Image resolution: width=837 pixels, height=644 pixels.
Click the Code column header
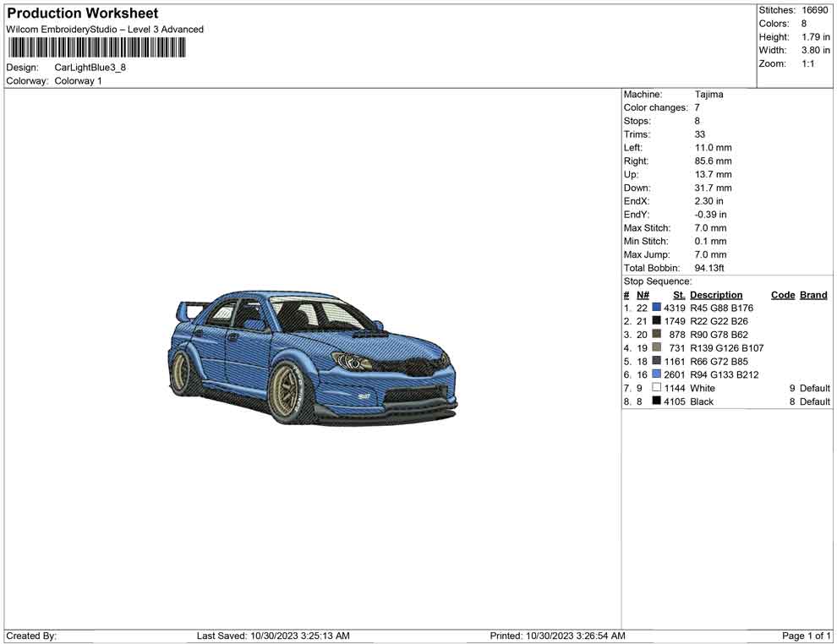(783, 294)
